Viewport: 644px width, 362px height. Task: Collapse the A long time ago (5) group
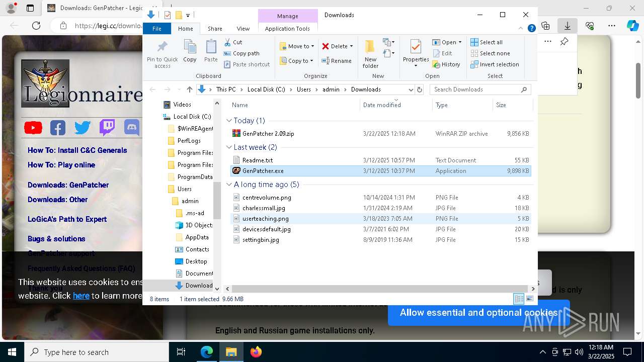[x=229, y=185]
